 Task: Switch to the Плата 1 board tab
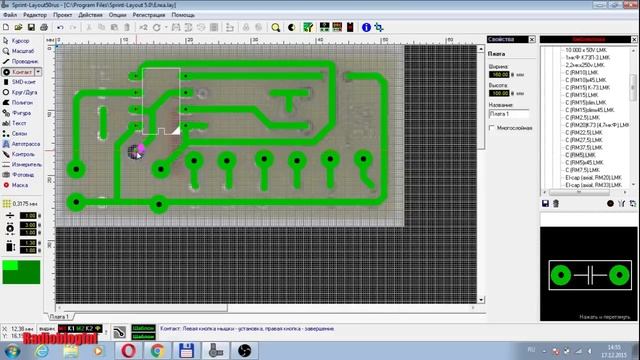coord(60,317)
